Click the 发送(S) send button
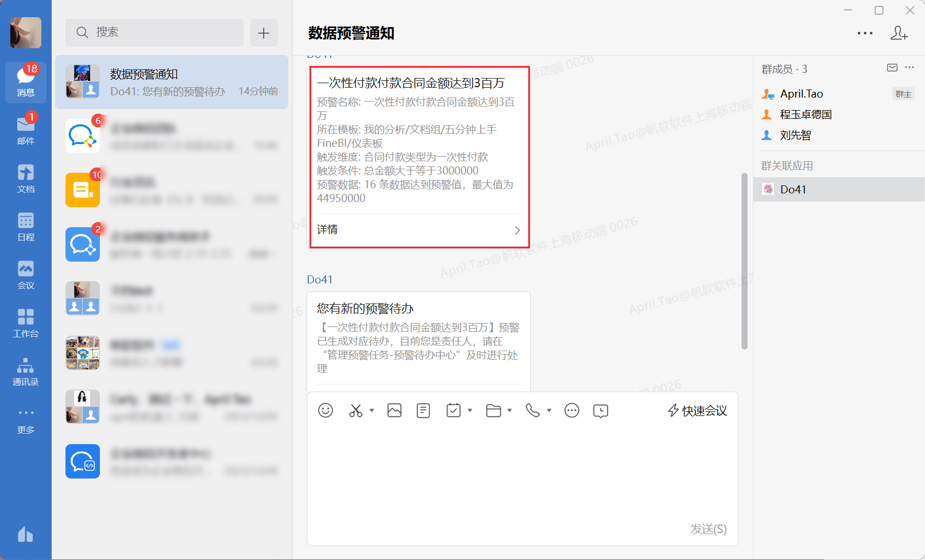Screen dimensions: 925x560 709,529
